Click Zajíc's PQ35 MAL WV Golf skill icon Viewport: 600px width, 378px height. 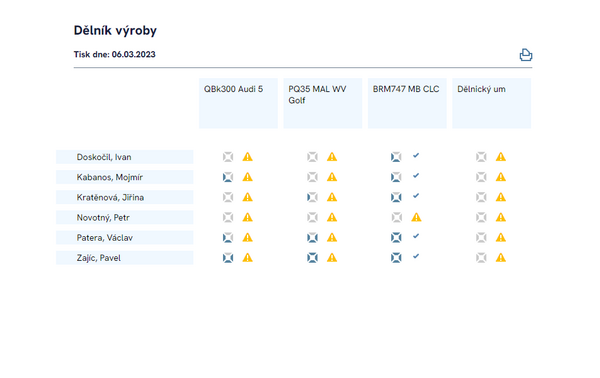[x=312, y=258]
